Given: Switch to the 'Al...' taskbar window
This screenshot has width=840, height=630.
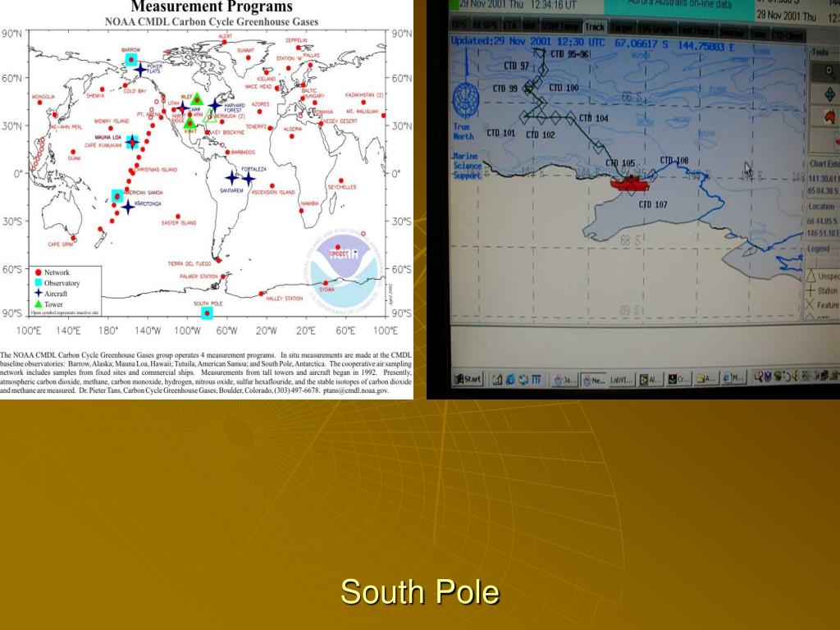Looking at the screenshot, I should pos(651,380).
